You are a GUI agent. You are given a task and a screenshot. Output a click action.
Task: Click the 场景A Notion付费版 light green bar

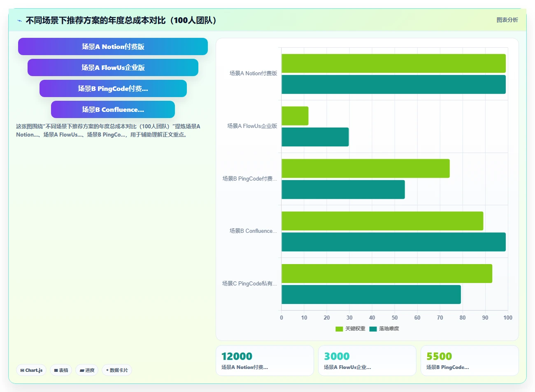pyautogui.click(x=393, y=63)
